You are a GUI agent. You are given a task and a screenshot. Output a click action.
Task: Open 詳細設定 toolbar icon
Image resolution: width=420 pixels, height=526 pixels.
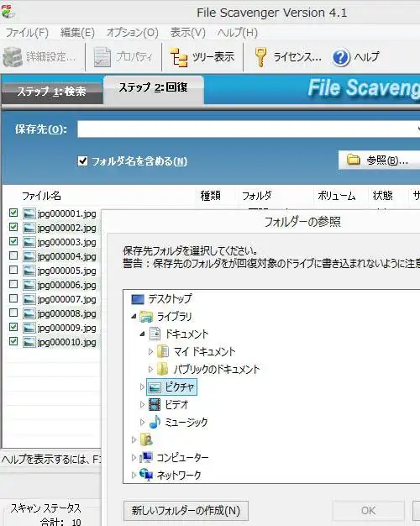(13, 56)
